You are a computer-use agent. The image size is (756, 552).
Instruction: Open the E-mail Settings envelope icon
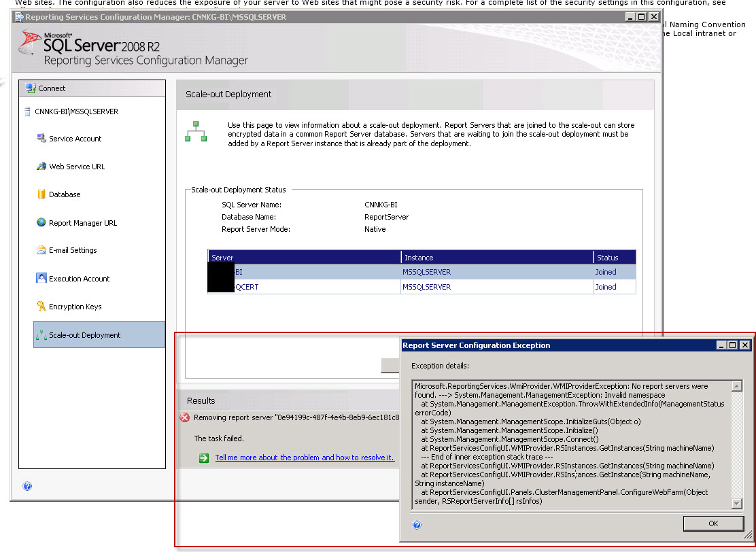tap(41, 249)
